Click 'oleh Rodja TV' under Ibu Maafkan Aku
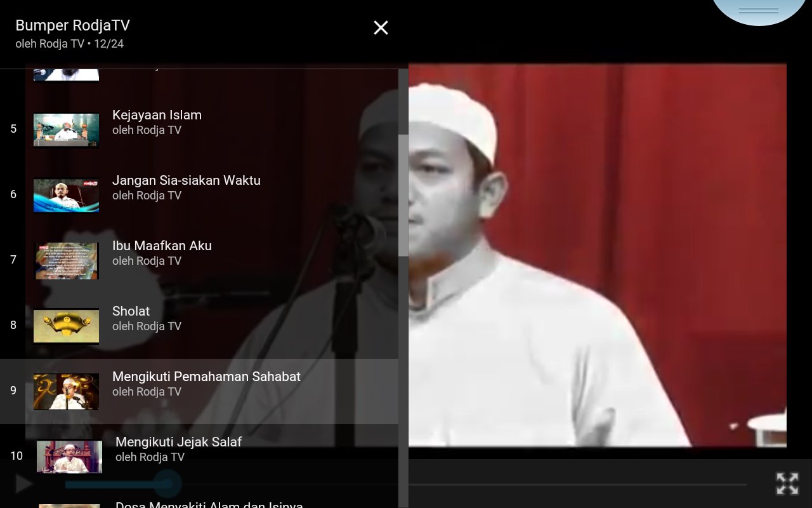 click(x=147, y=261)
